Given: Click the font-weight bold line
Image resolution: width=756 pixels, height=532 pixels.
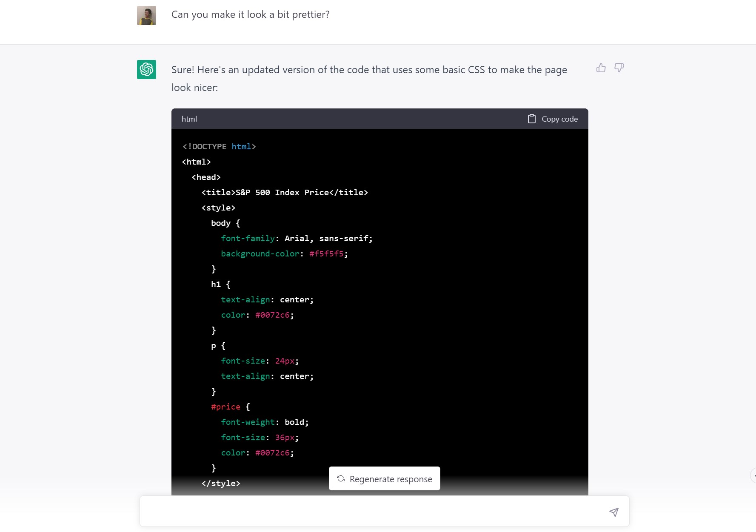Looking at the screenshot, I should click(265, 422).
